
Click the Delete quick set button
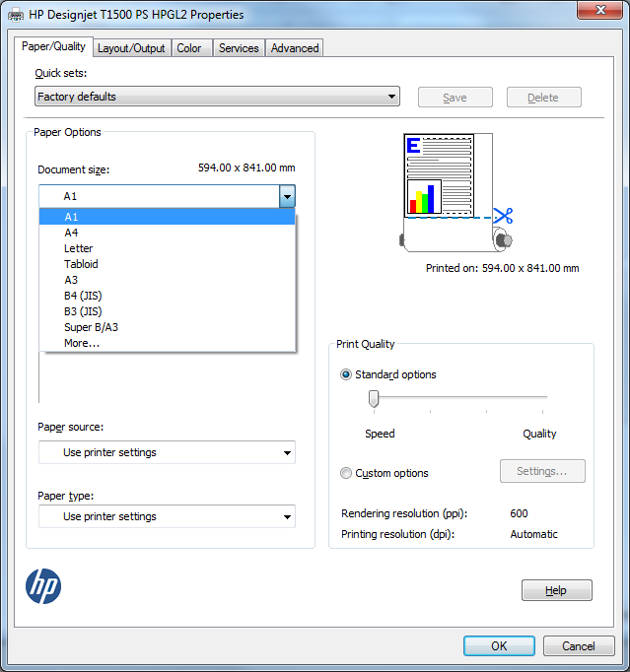(543, 98)
